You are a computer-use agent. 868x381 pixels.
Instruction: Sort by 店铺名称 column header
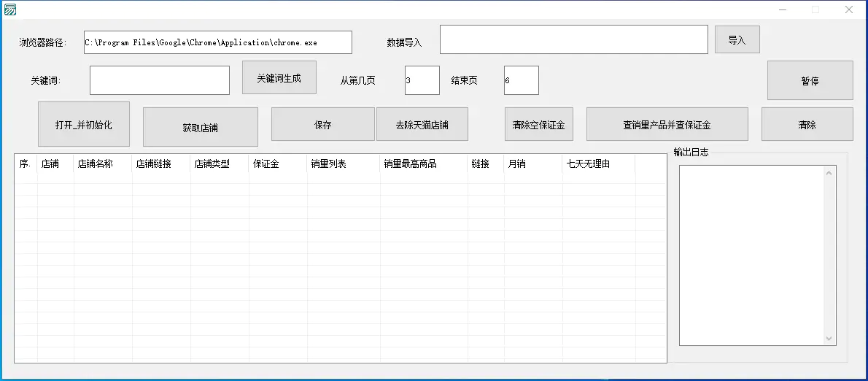point(102,164)
